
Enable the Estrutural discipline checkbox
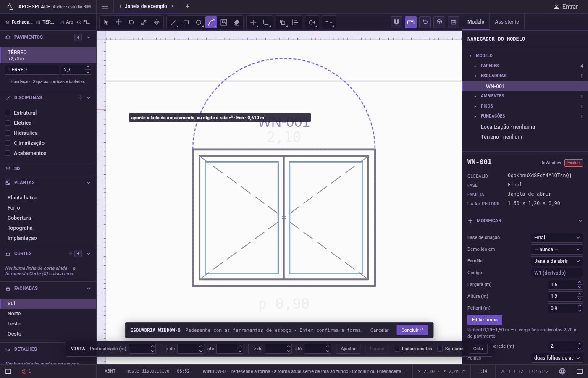8,113
